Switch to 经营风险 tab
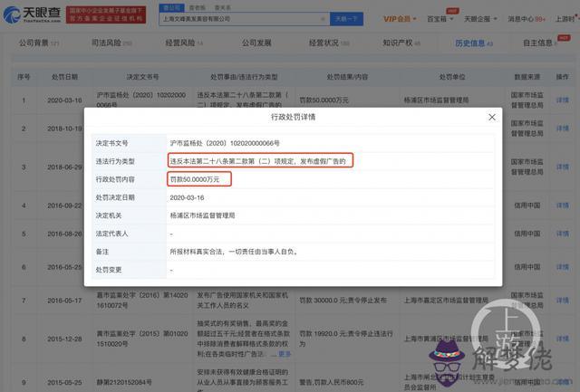Screen dimensions: 580x392 pos(184,43)
